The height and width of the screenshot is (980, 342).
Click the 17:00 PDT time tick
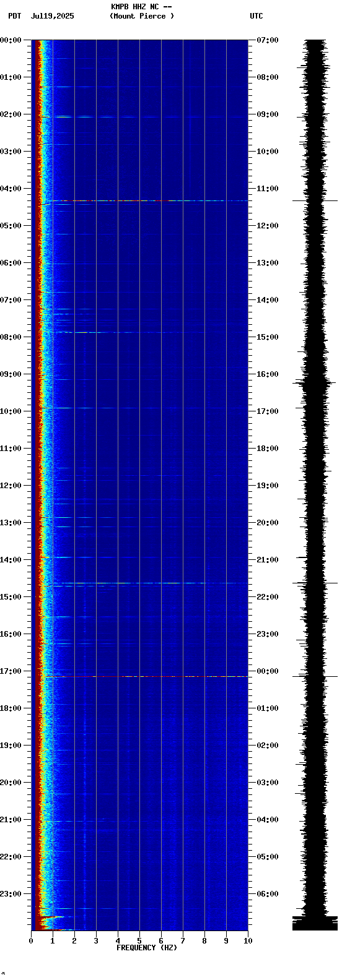(x=11, y=671)
